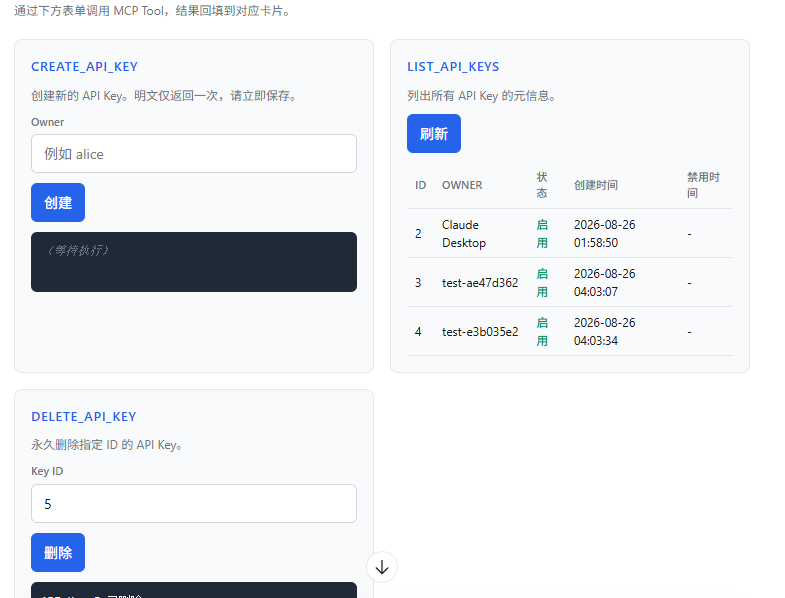
Task: Select the CREATE_API_KEY heading
Action: (x=84, y=67)
